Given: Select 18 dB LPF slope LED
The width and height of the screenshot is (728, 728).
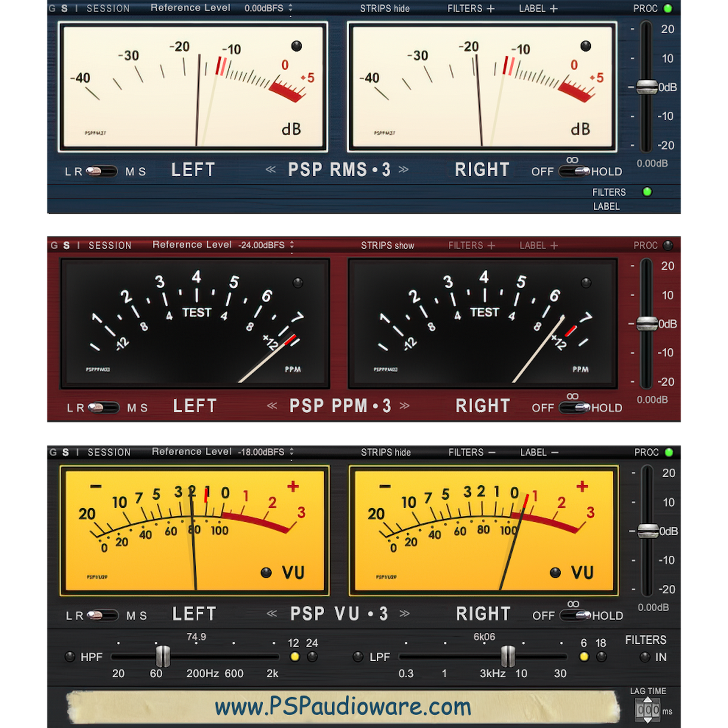Looking at the screenshot, I should 602,657.
